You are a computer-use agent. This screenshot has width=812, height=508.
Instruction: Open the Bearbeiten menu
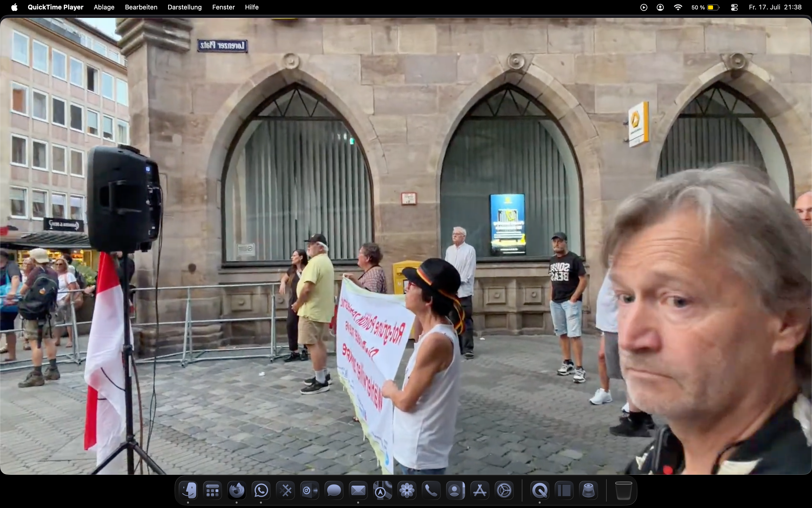[141, 7]
